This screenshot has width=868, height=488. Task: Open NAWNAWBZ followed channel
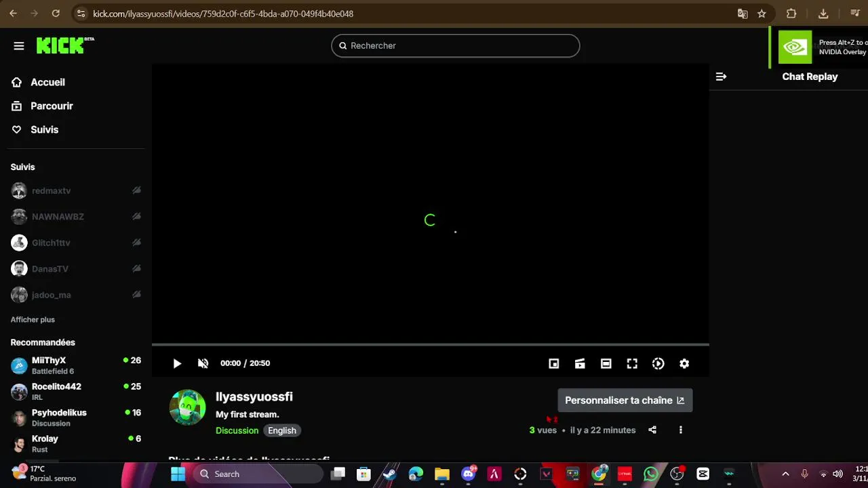point(76,217)
